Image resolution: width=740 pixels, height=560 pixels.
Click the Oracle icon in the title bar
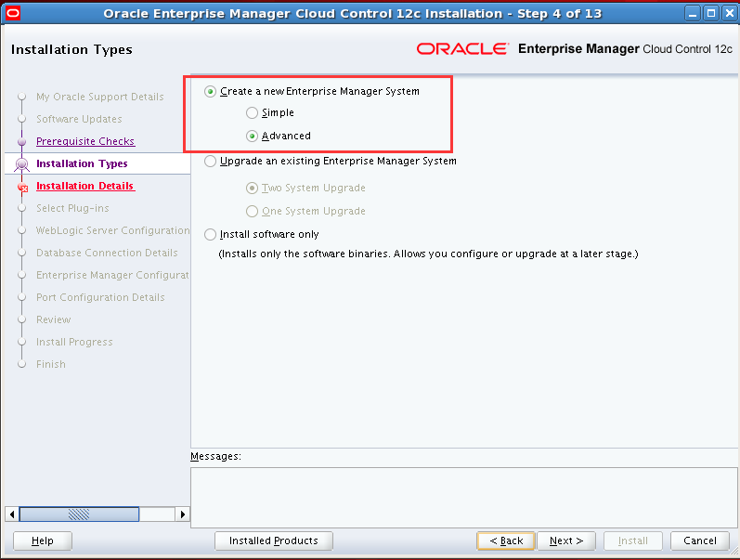click(13, 13)
